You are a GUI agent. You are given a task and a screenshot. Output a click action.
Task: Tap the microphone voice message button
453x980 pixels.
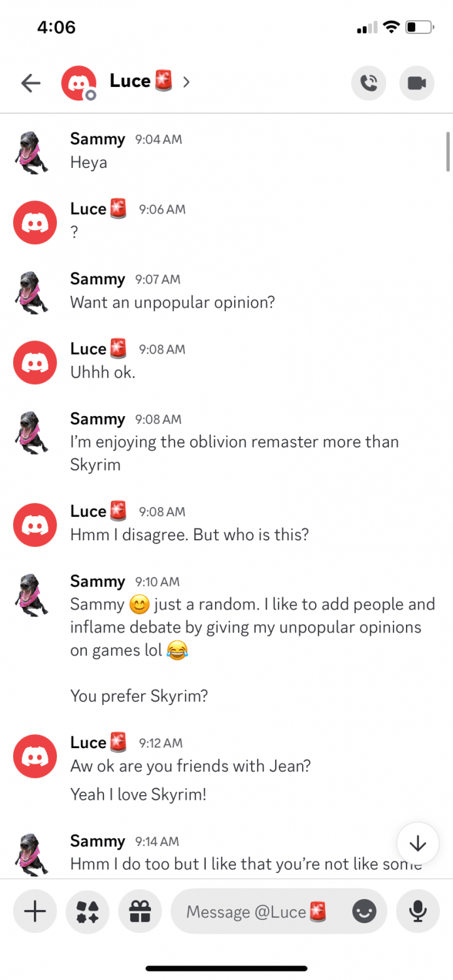(x=418, y=911)
